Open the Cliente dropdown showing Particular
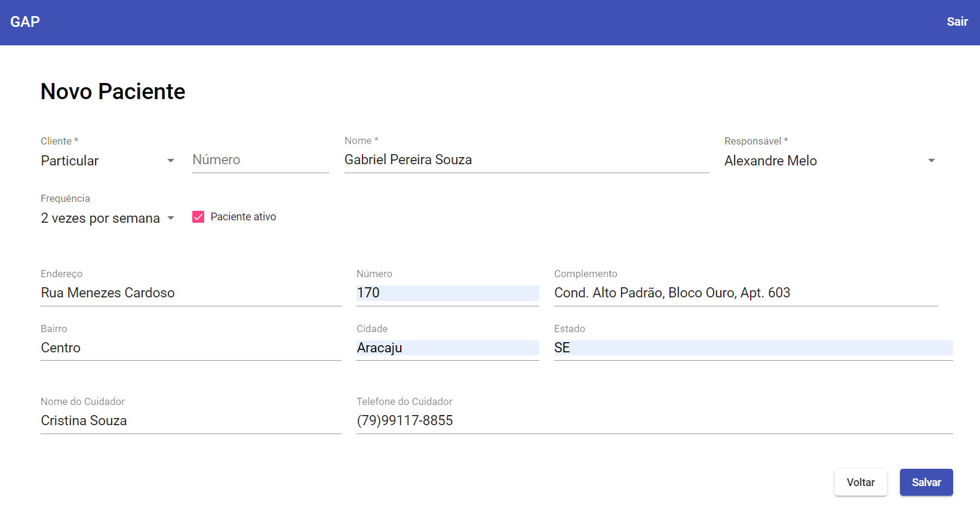This screenshot has width=980, height=510. click(102, 161)
